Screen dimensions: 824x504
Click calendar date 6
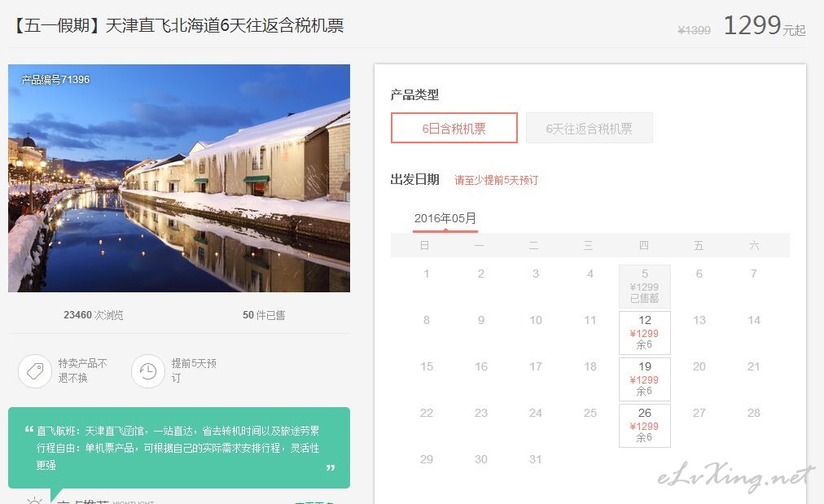699,274
